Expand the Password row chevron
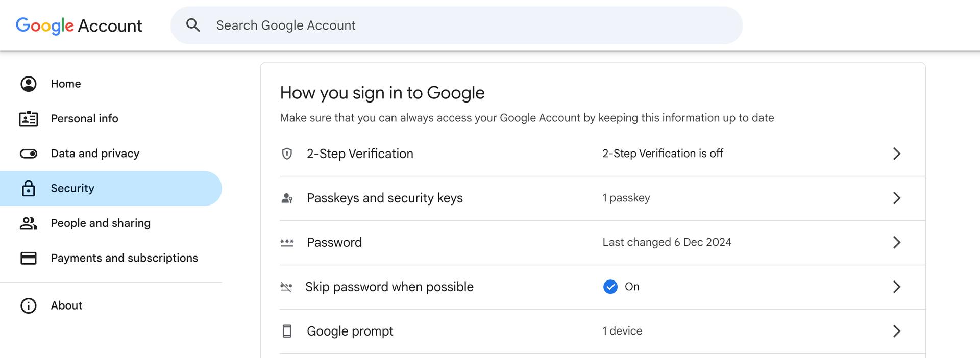The height and width of the screenshot is (358, 980). coord(897,242)
